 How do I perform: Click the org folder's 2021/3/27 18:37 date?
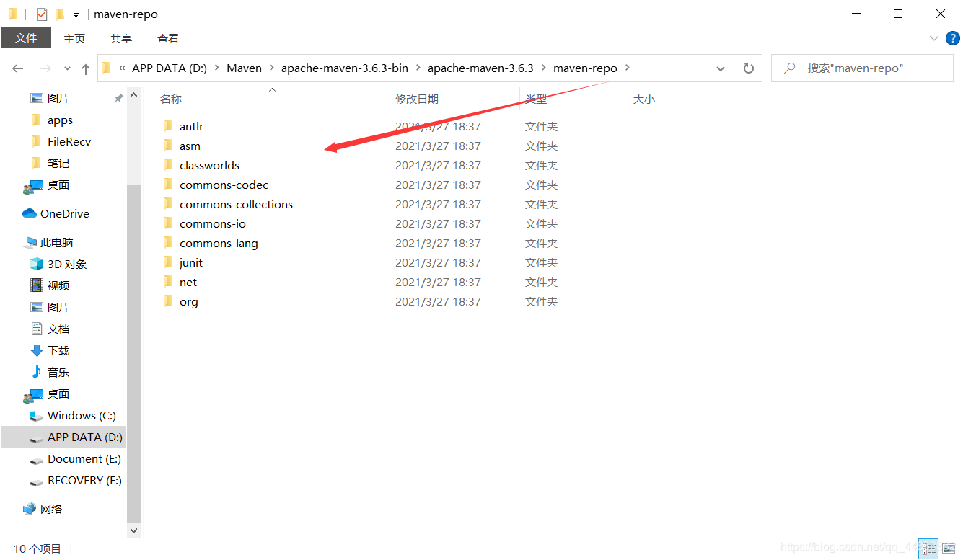438,301
